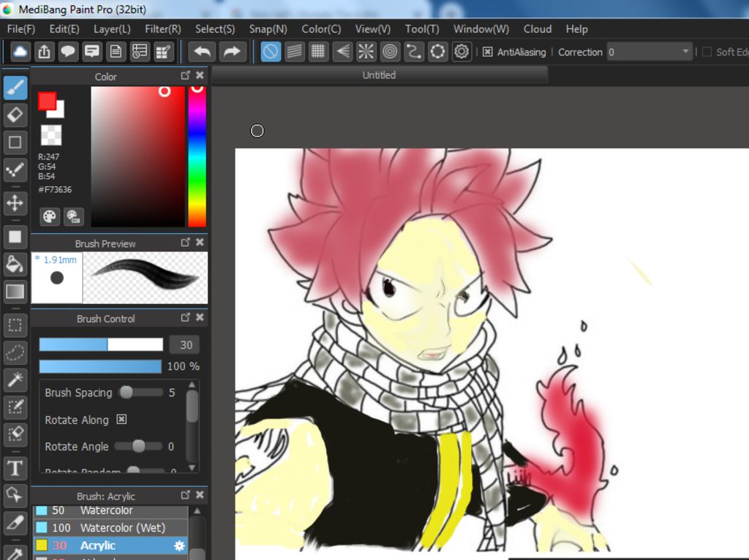Open the View menu

pyautogui.click(x=372, y=29)
